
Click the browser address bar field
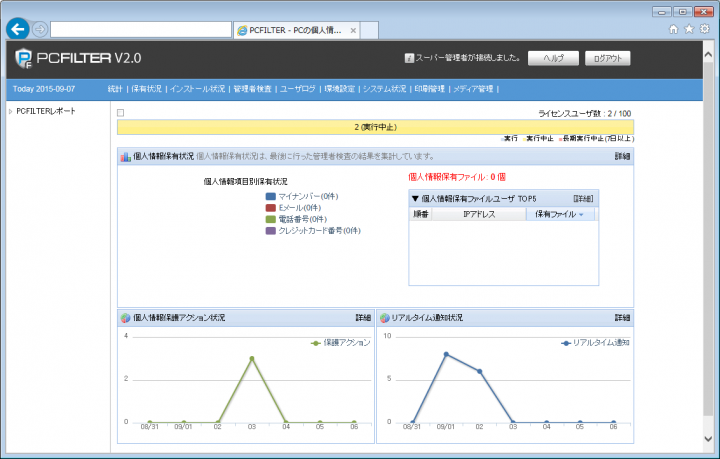pyautogui.click(x=138, y=30)
